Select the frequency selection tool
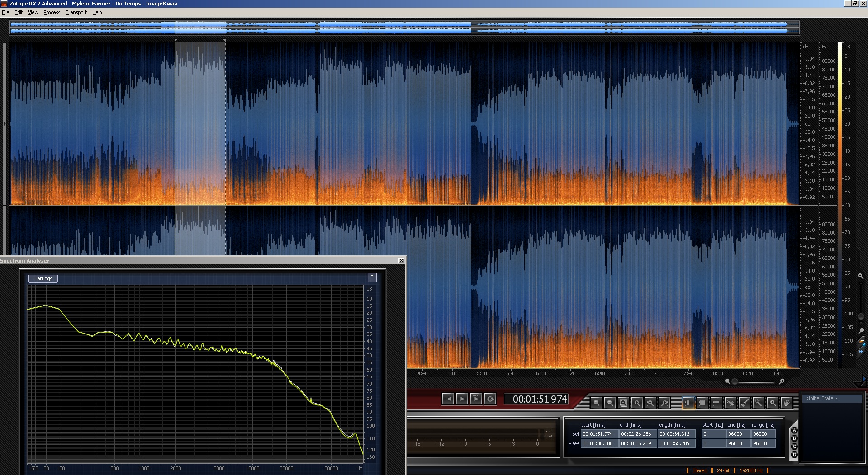 [716, 403]
